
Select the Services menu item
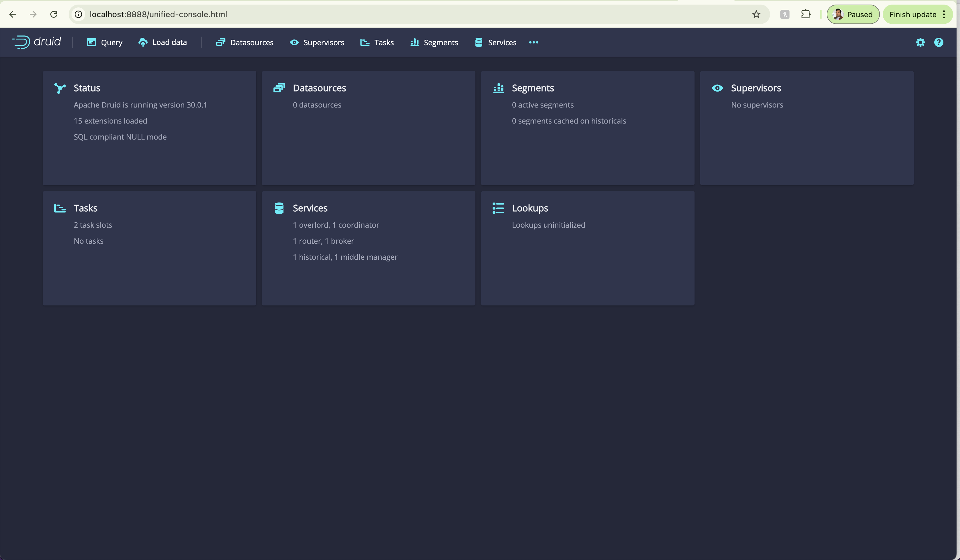[x=502, y=42]
